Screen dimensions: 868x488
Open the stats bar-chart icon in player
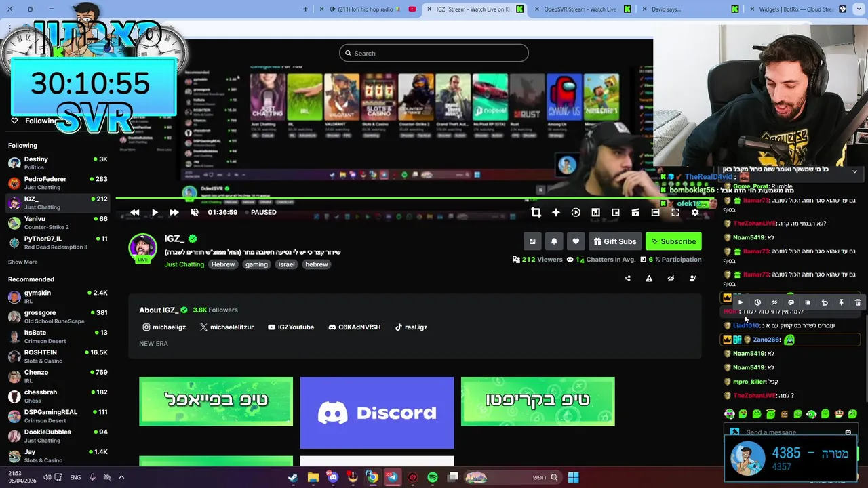(595, 212)
